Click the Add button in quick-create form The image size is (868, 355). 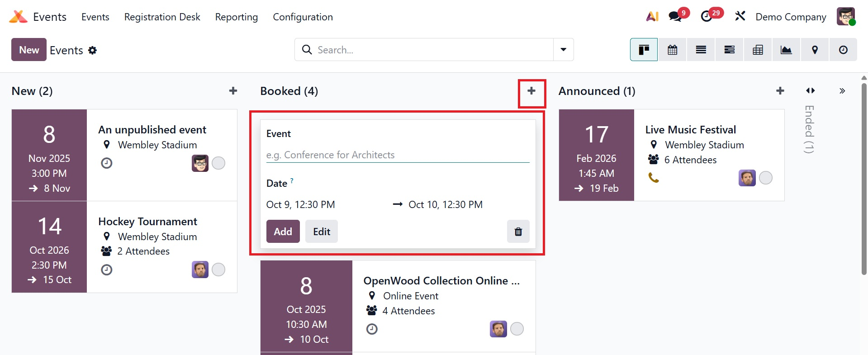[x=283, y=232]
